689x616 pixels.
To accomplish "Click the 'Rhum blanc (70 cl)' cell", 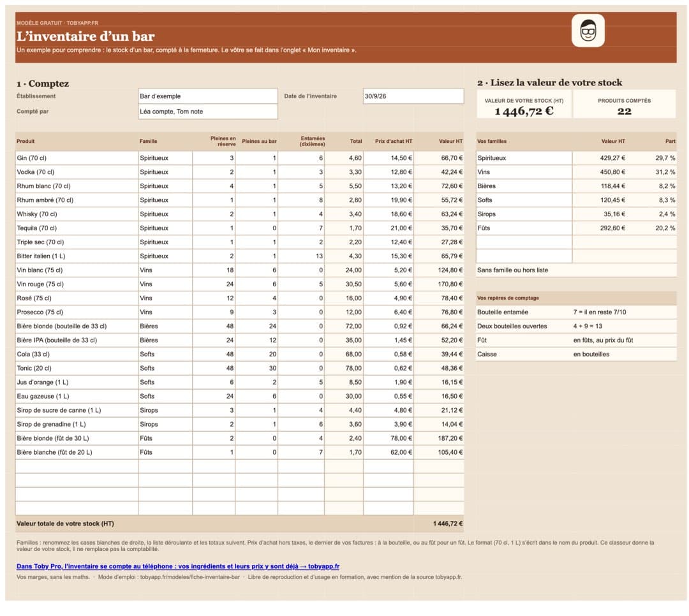I will coord(77,186).
